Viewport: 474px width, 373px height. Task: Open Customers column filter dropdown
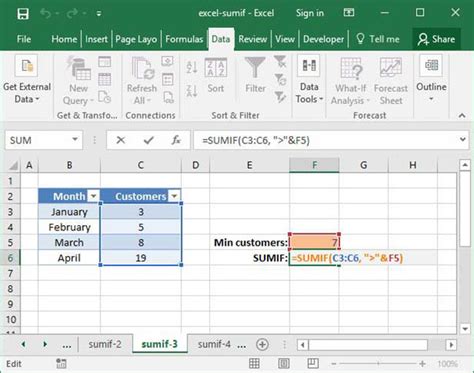[x=174, y=196]
